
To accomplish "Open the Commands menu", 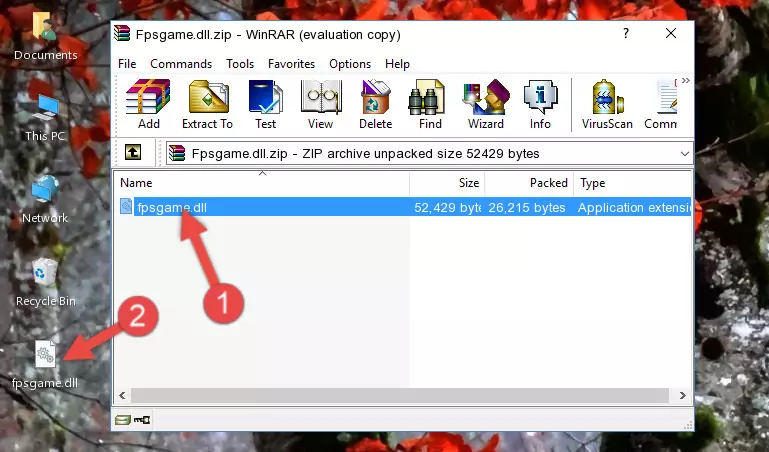I will click(181, 64).
